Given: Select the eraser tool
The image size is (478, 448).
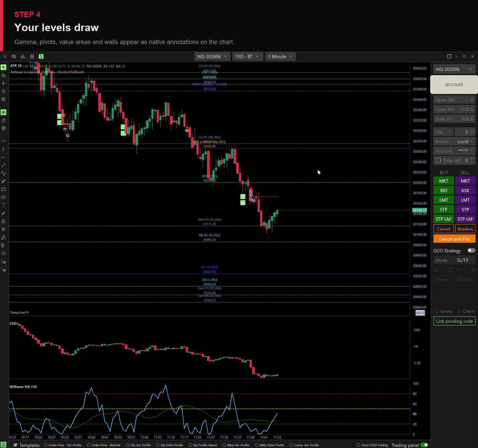Looking at the screenshot, I should coord(3,120).
